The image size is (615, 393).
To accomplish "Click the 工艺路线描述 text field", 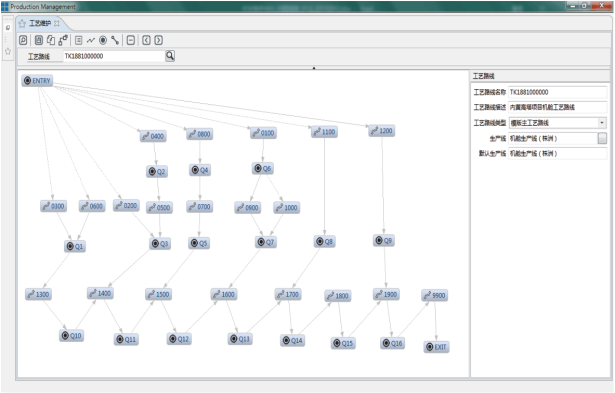I will coord(557,107).
